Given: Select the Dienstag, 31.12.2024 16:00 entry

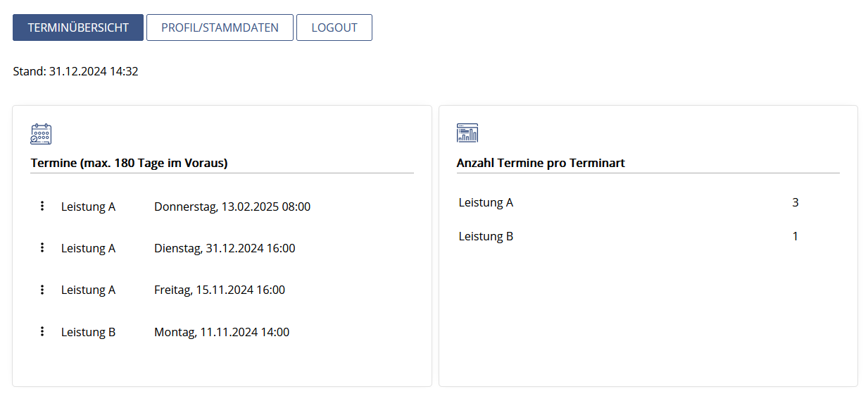Looking at the screenshot, I should pyautogui.click(x=225, y=248).
